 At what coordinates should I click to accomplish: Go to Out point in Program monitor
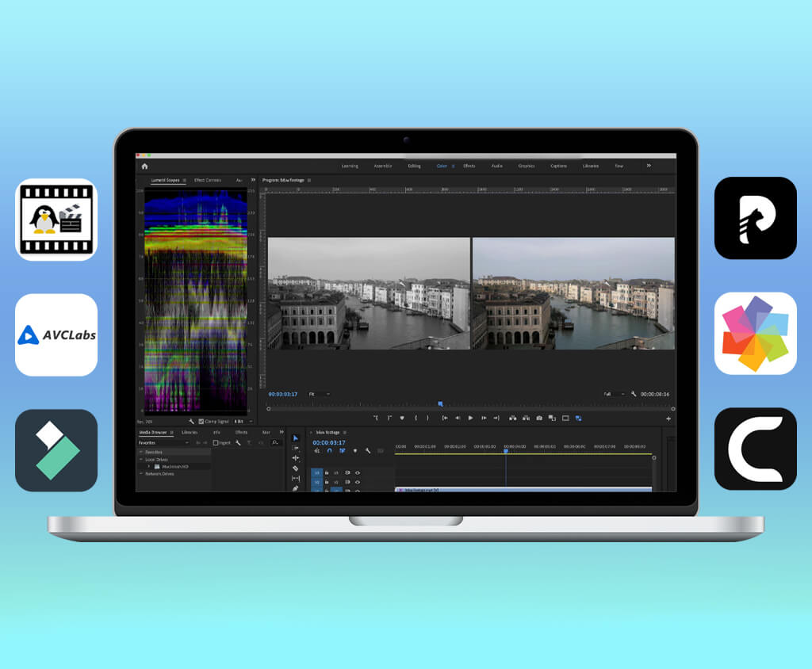pyautogui.click(x=496, y=418)
